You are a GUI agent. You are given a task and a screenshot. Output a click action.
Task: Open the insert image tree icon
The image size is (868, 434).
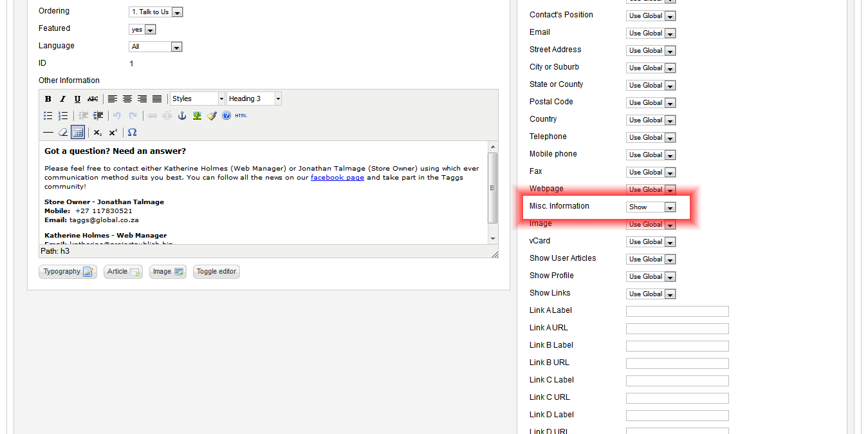click(x=197, y=116)
